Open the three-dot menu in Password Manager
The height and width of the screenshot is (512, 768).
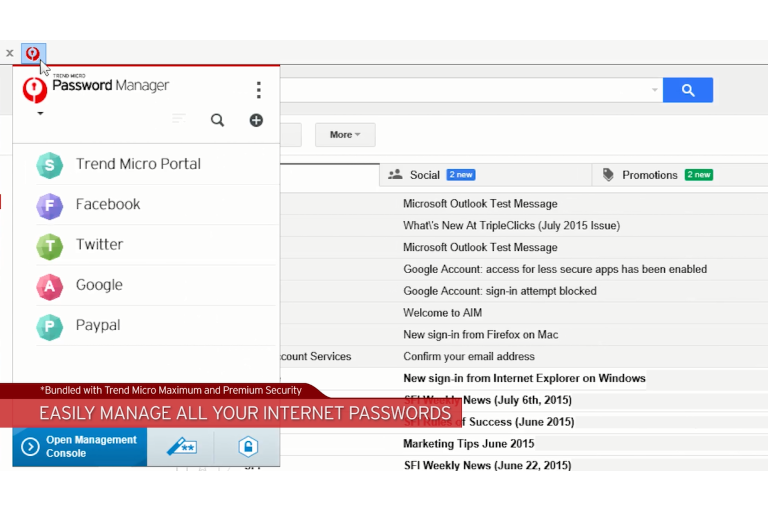[x=259, y=90]
